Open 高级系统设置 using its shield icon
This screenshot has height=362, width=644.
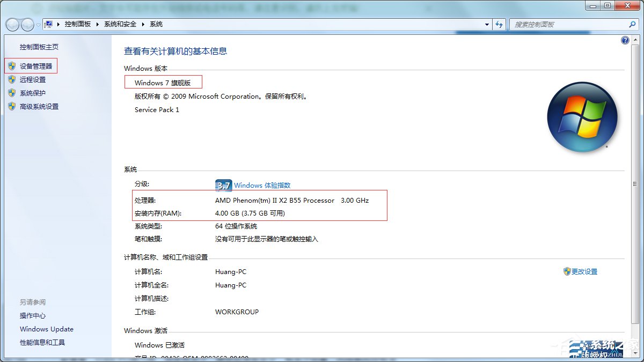(x=12, y=106)
